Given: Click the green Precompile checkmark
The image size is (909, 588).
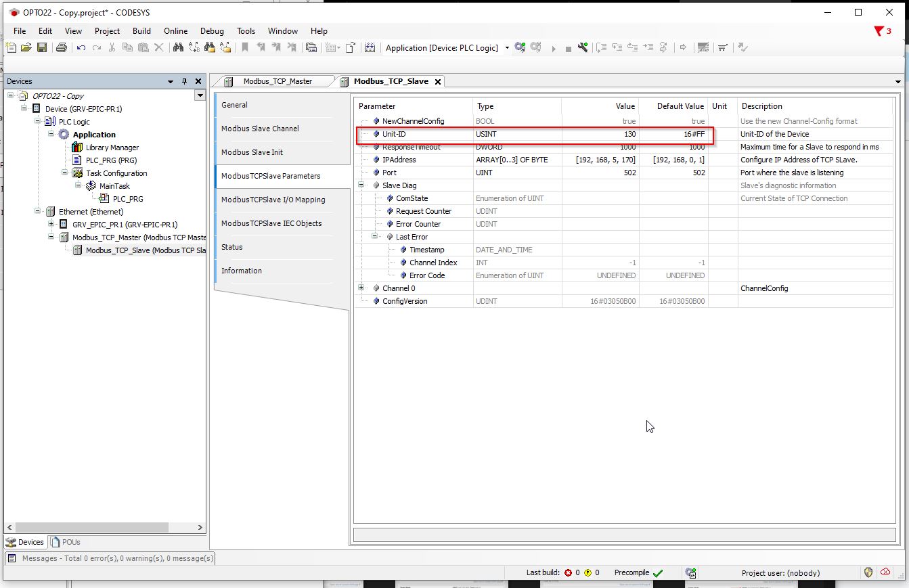Looking at the screenshot, I should click(658, 572).
